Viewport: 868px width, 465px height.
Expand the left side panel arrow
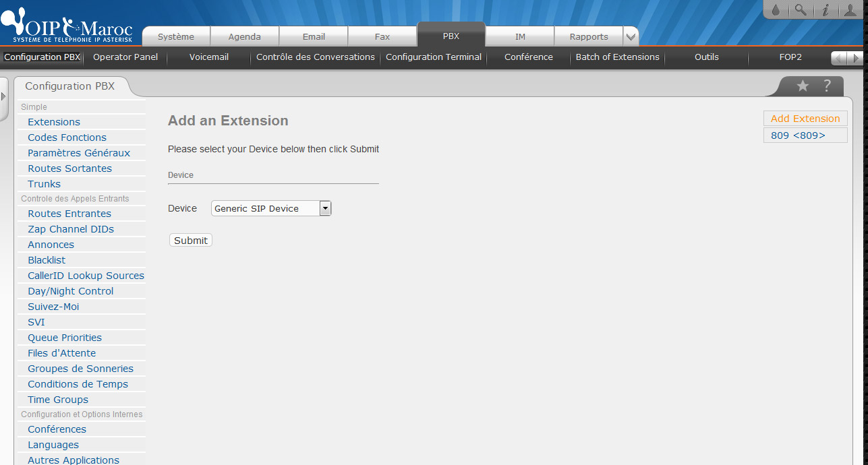click(x=3, y=96)
